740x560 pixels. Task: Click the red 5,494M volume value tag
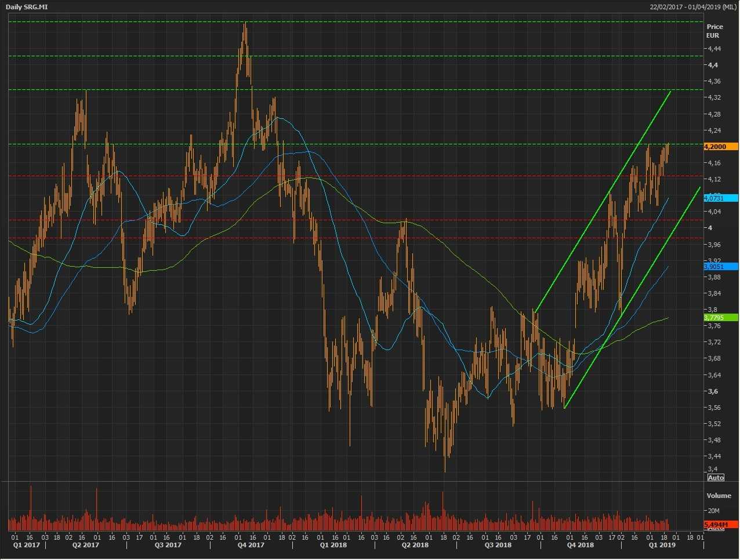click(x=720, y=524)
